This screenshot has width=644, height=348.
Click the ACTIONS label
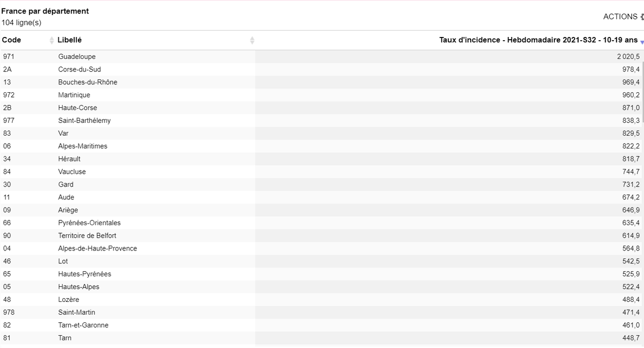pos(620,17)
